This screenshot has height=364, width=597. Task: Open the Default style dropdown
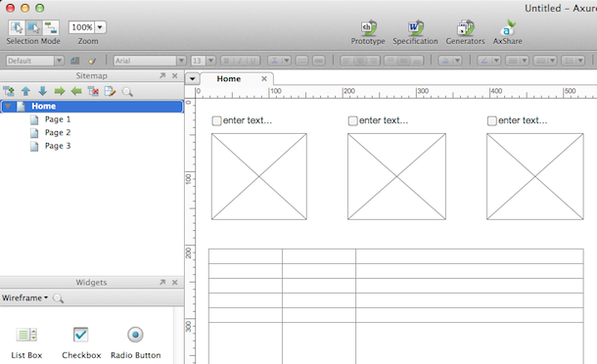tap(59, 61)
